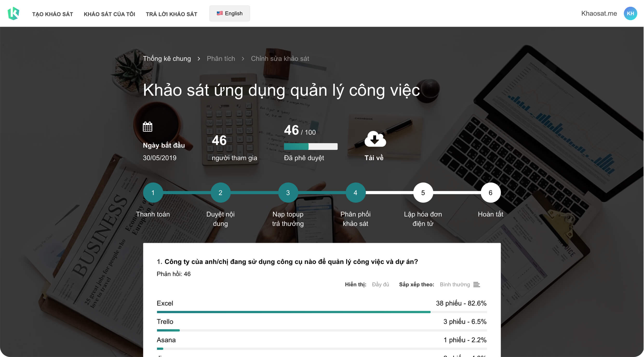The width and height of the screenshot is (644, 357).
Task: Click step 4 Phân phối khảo sát circle icon
Action: coord(355,192)
